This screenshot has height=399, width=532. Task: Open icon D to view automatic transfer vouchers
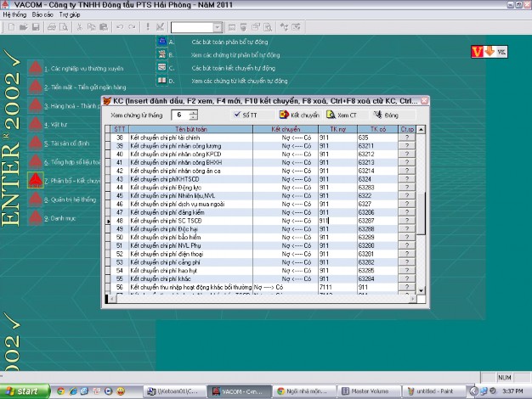(x=160, y=81)
